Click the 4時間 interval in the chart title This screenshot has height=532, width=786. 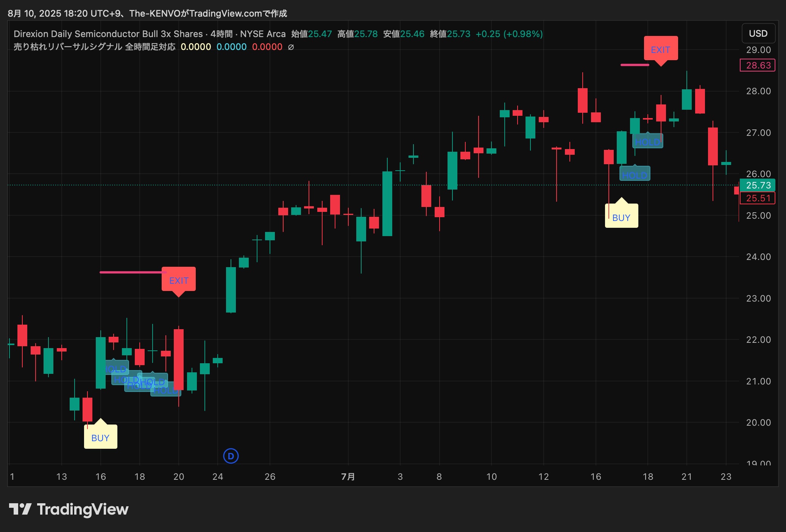pyautogui.click(x=221, y=34)
